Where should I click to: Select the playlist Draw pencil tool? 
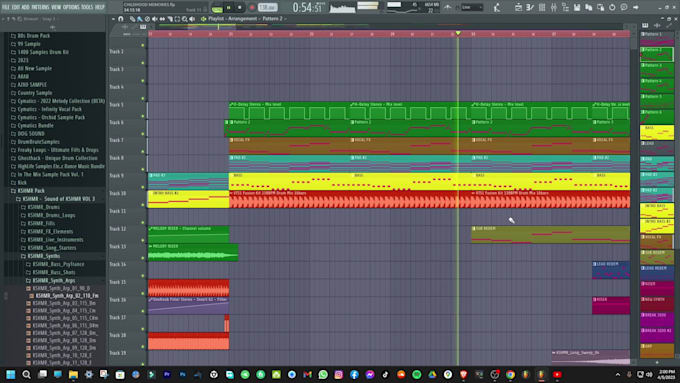click(132, 19)
